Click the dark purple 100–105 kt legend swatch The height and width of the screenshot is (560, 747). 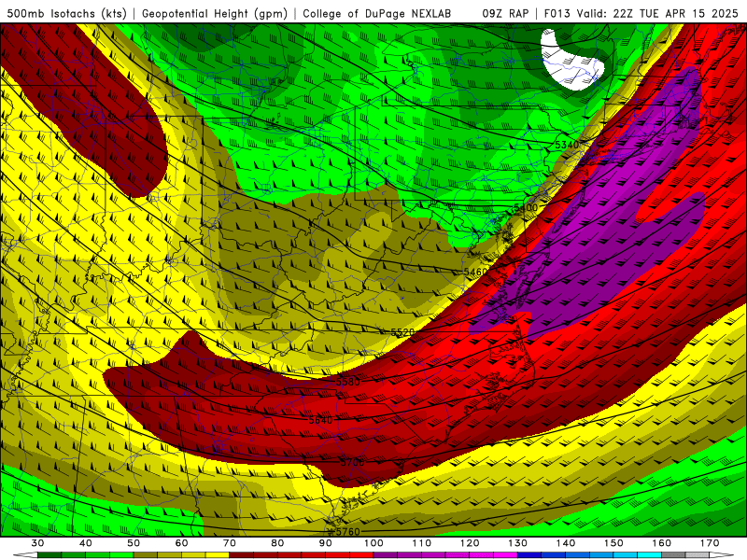pos(386,555)
